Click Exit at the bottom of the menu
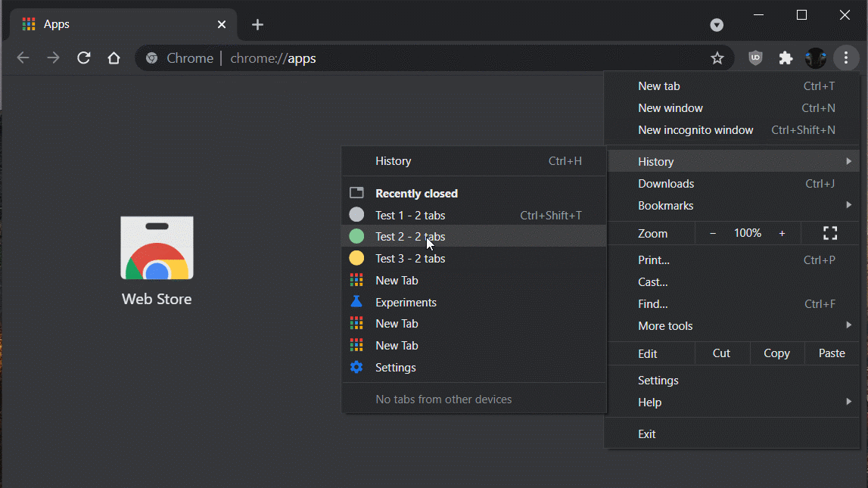Viewport: 868px width, 488px height. pos(646,434)
